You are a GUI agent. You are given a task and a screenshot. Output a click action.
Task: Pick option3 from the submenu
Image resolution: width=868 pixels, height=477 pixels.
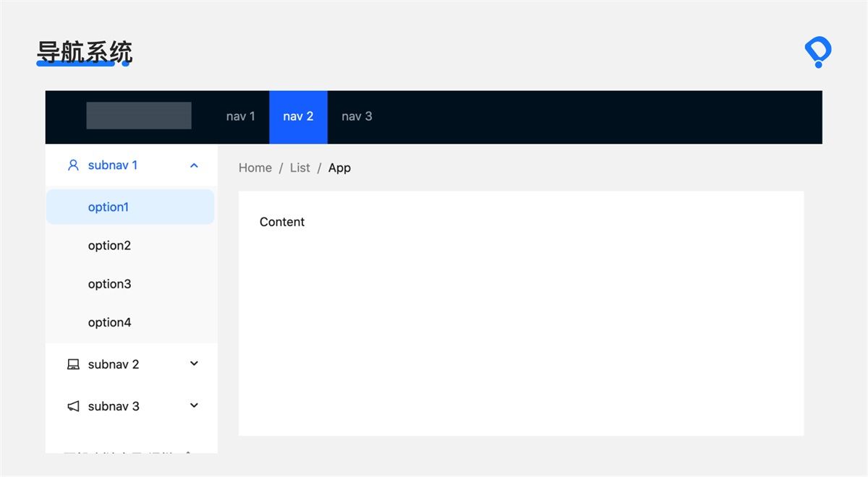(x=130, y=284)
